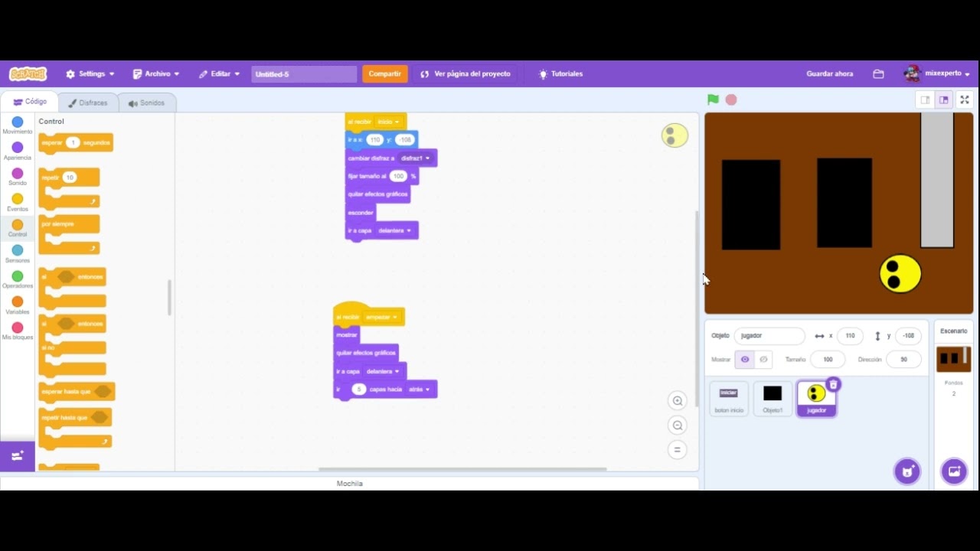The height and width of the screenshot is (551, 980).
Task: Open the inicio message dropdown
Action: pyautogui.click(x=388, y=122)
